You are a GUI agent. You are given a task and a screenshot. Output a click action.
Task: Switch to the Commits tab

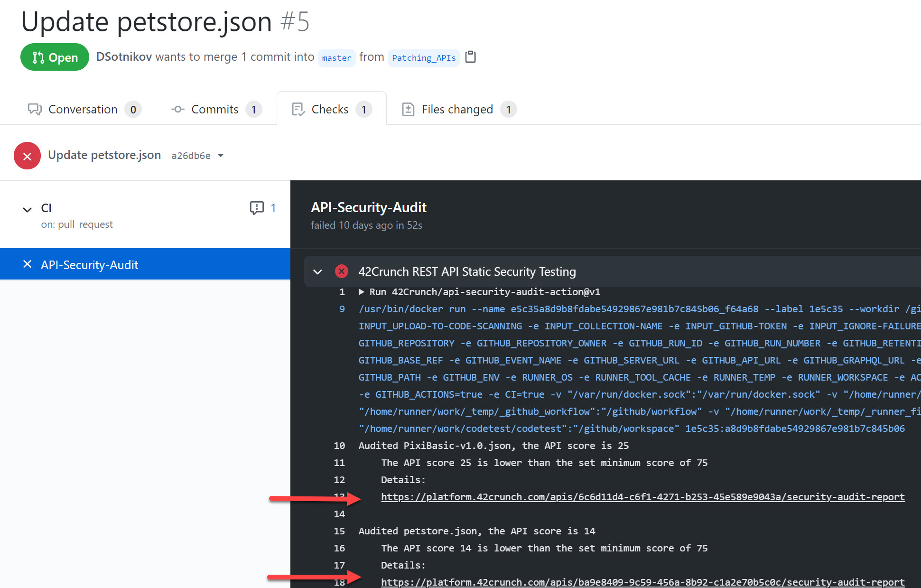coord(215,109)
